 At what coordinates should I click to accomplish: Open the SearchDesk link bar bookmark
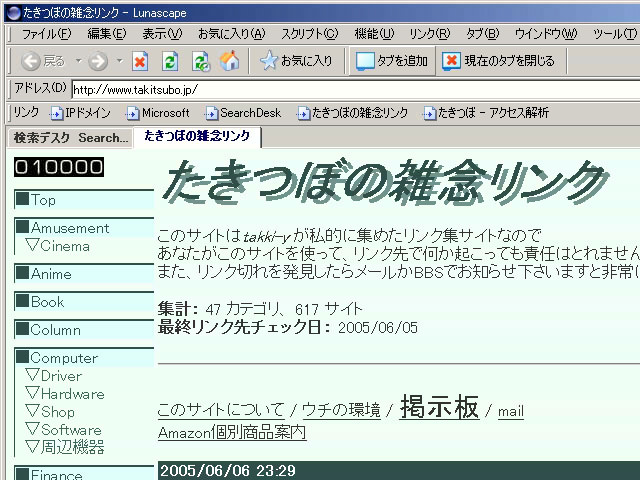[243, 113]
